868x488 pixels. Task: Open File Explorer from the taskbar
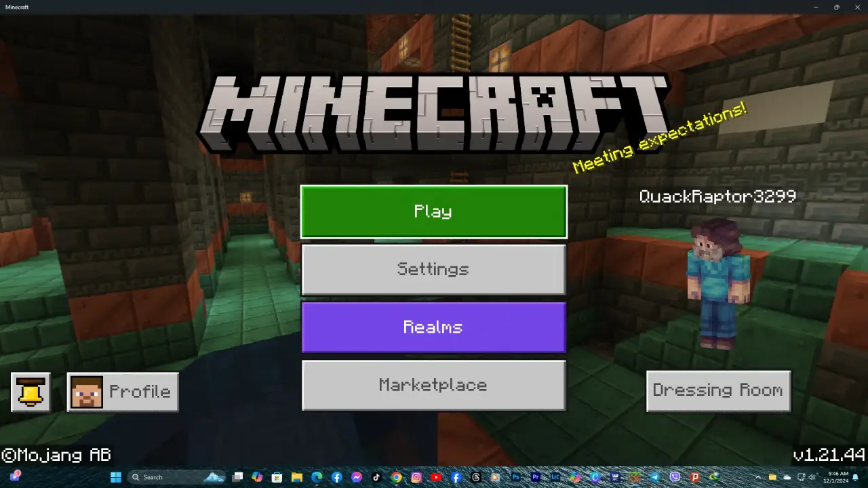(297, 477)
